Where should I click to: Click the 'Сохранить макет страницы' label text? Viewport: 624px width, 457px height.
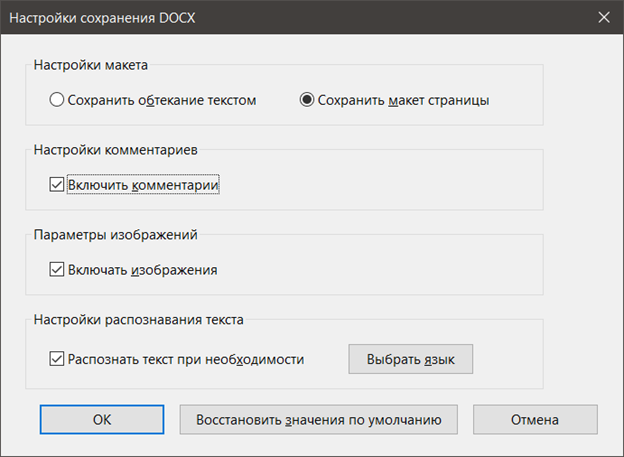pyautogui.click(x=403, y=100)
